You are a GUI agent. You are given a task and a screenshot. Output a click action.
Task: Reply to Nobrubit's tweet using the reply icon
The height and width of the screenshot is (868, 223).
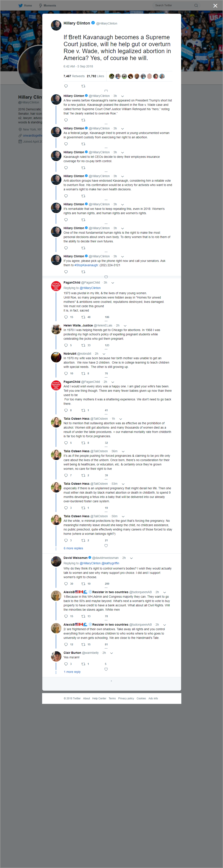[x=66, y=373]
